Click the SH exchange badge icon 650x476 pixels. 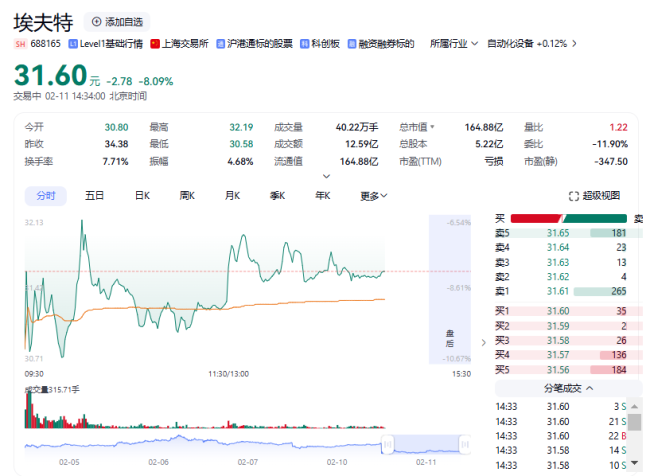click(20, 44)
